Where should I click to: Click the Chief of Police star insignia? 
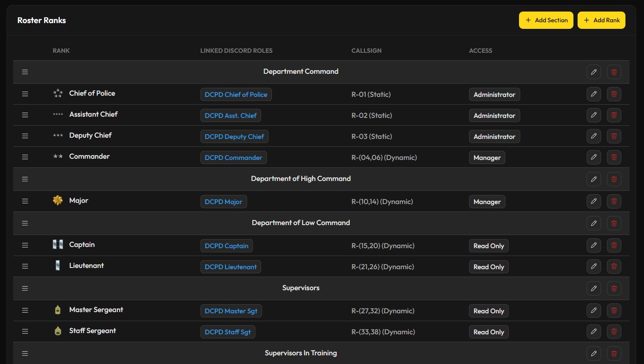tap(58, 93)
